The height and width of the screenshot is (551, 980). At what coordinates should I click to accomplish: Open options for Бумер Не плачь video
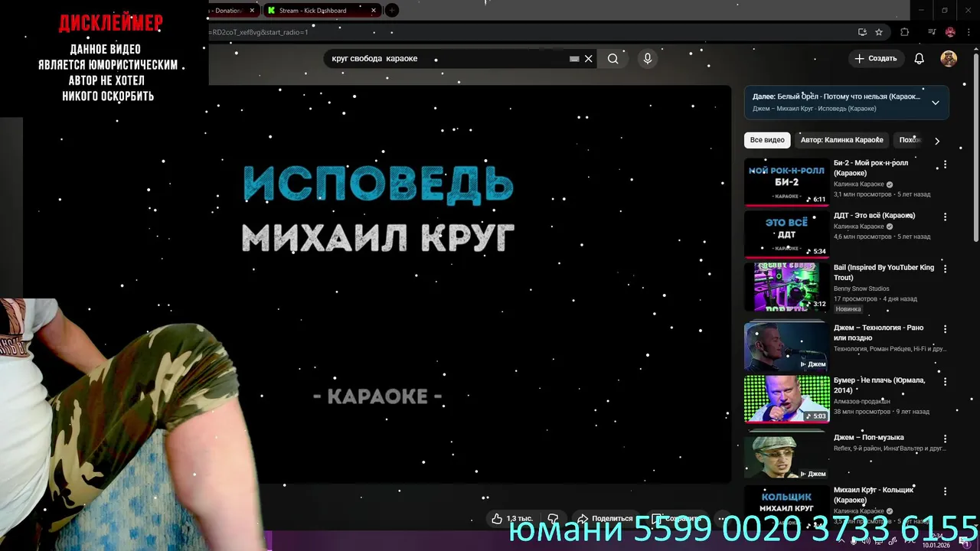pos(945,382)
